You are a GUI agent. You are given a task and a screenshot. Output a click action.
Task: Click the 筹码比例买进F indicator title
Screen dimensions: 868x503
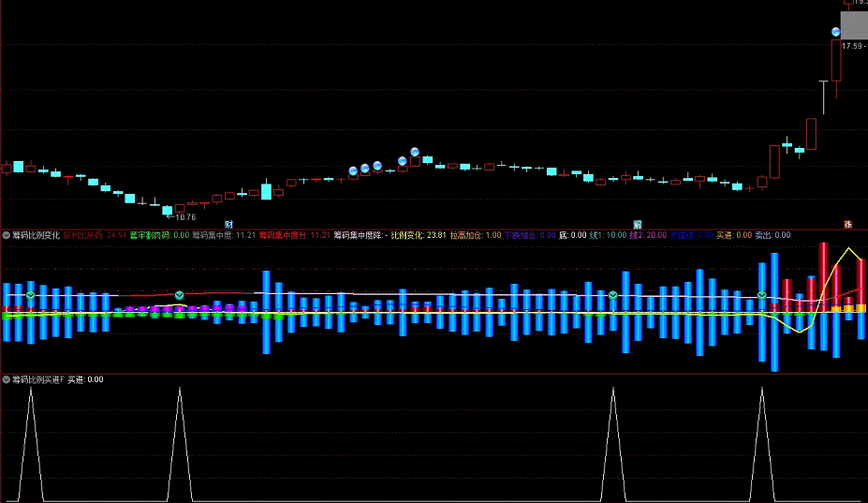pyautogui.click(x=38, y=379)
